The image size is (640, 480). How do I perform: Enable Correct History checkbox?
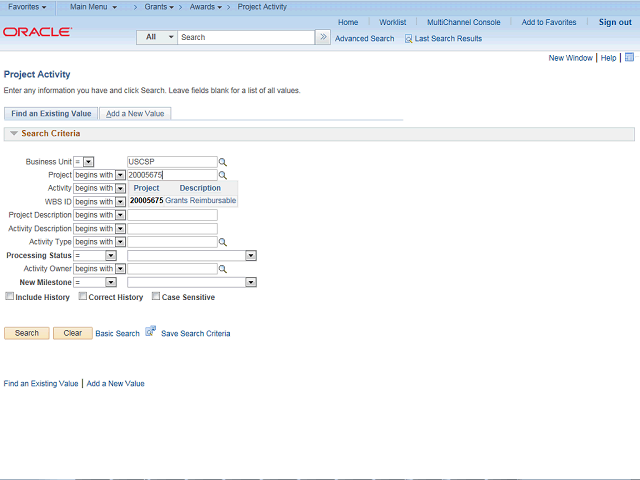83,296
